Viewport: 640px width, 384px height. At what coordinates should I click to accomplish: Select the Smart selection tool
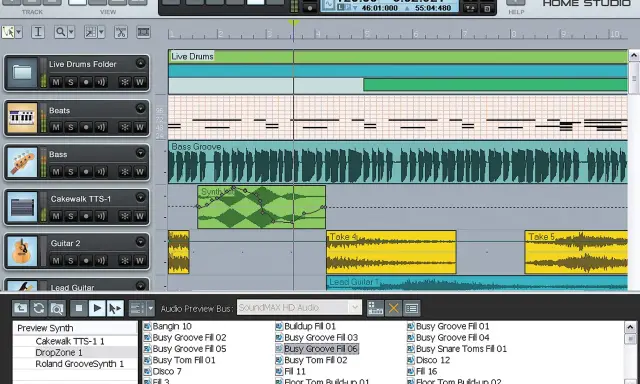click(8, 32)
